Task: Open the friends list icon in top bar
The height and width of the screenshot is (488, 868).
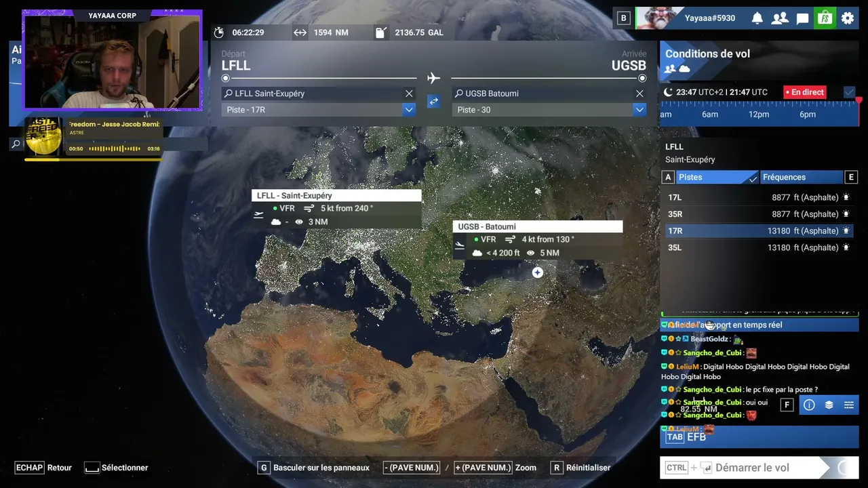Action: click(x=780, y=18)
